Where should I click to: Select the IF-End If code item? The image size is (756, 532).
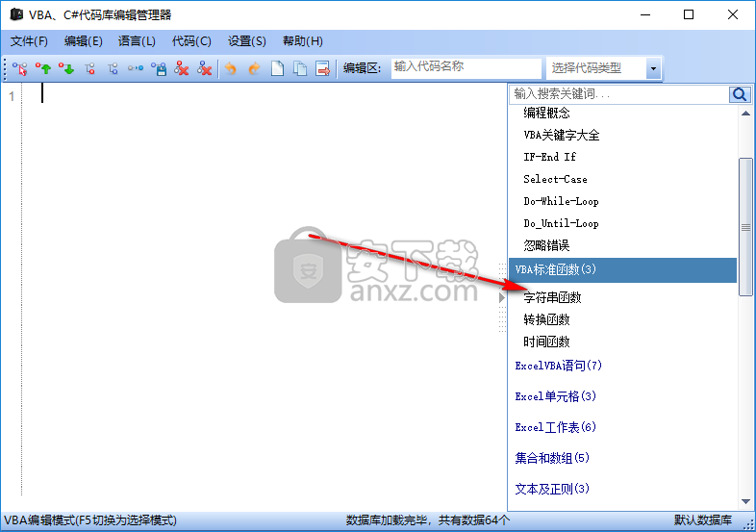[549, 157]
